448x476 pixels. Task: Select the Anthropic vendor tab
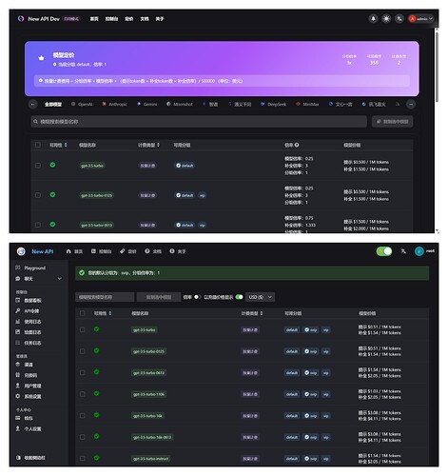(114, 104)
